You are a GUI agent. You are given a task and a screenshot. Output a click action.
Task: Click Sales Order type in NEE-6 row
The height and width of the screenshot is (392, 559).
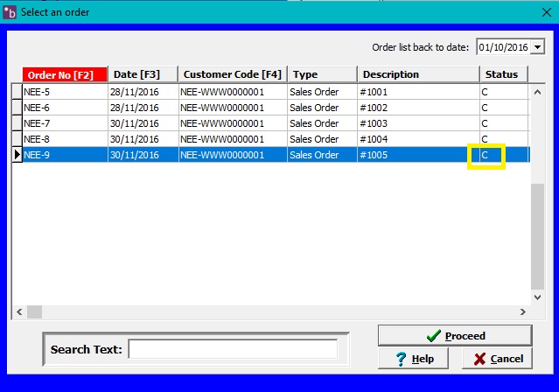coord(314,108)
